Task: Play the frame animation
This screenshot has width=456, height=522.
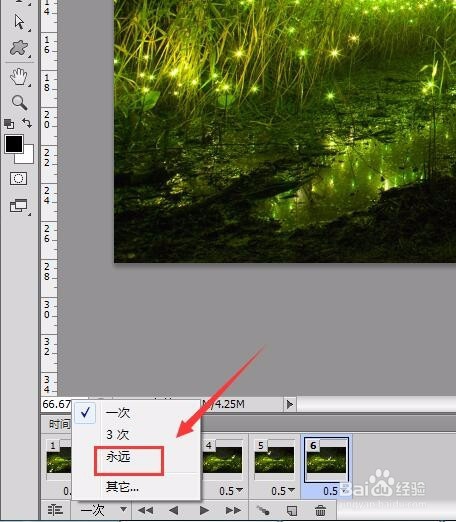Action: pyautogui.click(x=204, y=510)
